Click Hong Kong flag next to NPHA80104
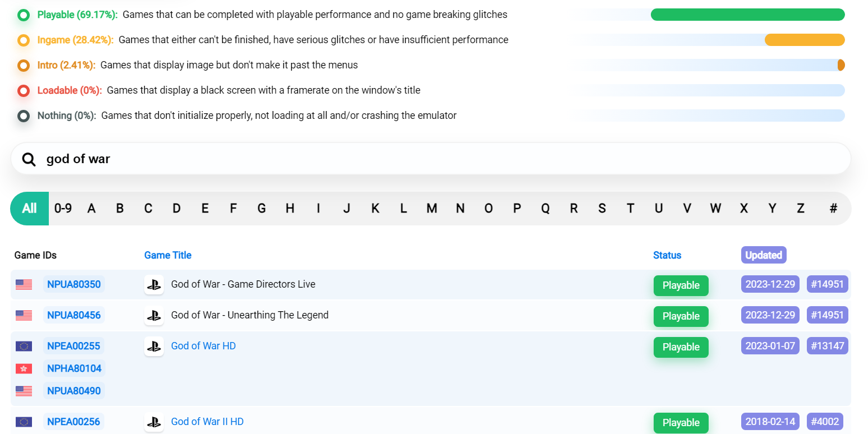Viewport: 868px width, 434px height. (x=24, y=369)
